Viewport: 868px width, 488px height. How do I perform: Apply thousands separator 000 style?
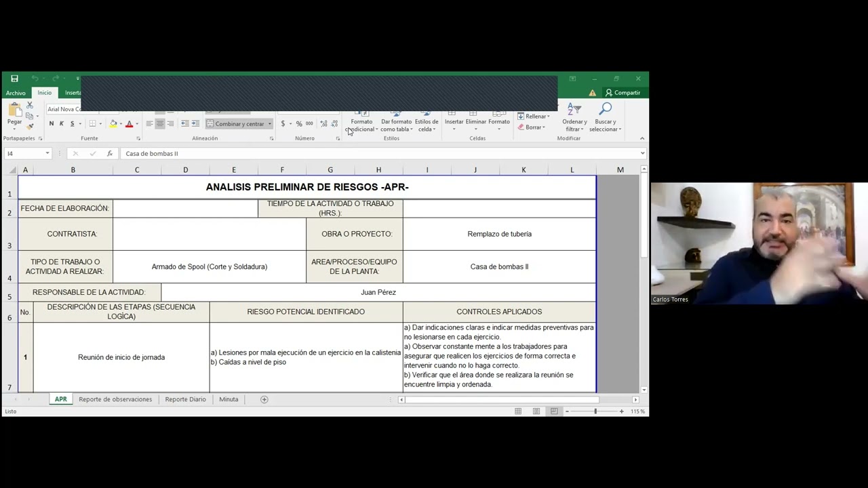click(309, 123)
